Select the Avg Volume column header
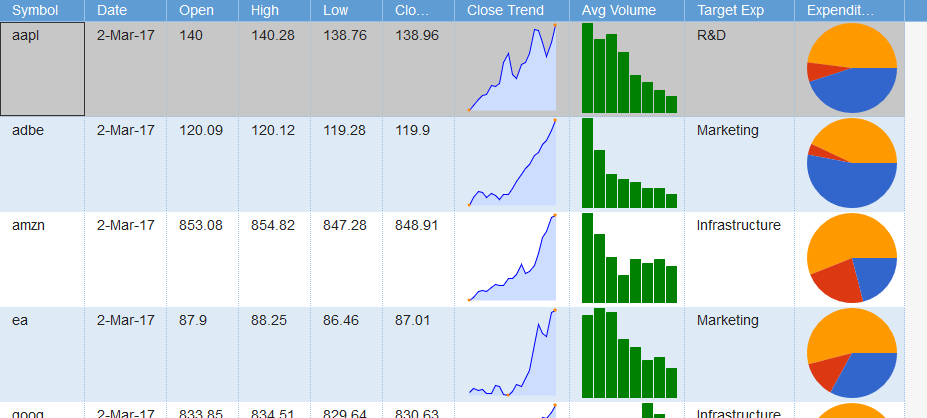Viewport: 927px width, 418px height. (x=627, y=11)
